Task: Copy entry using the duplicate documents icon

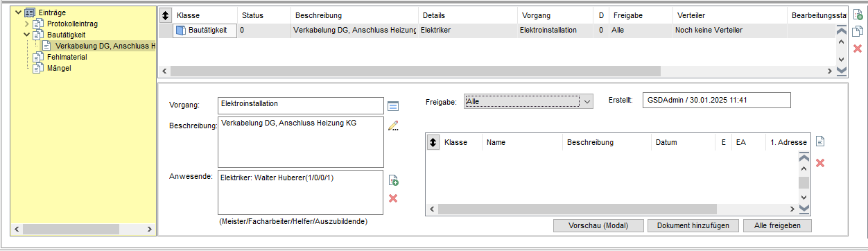Action: [858, 31]
